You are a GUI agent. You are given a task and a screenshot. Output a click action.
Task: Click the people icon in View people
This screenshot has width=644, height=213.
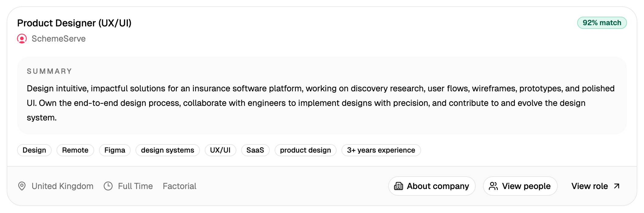[493, 186]
